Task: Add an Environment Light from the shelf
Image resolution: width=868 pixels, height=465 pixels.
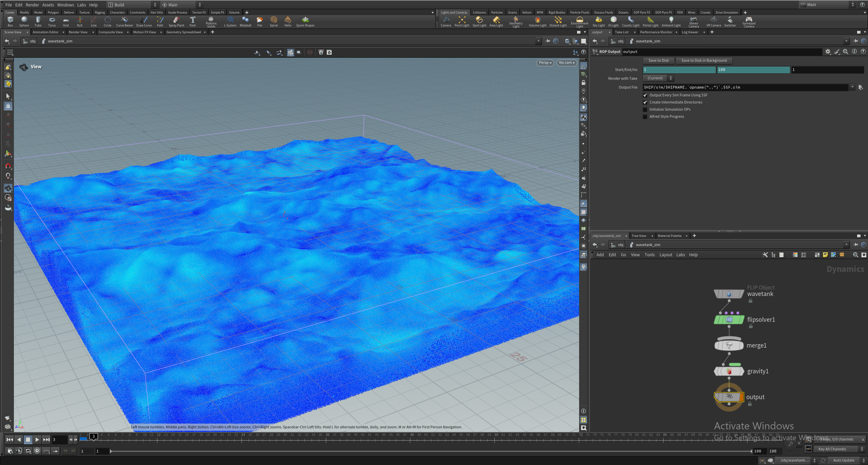Action: 579,21
